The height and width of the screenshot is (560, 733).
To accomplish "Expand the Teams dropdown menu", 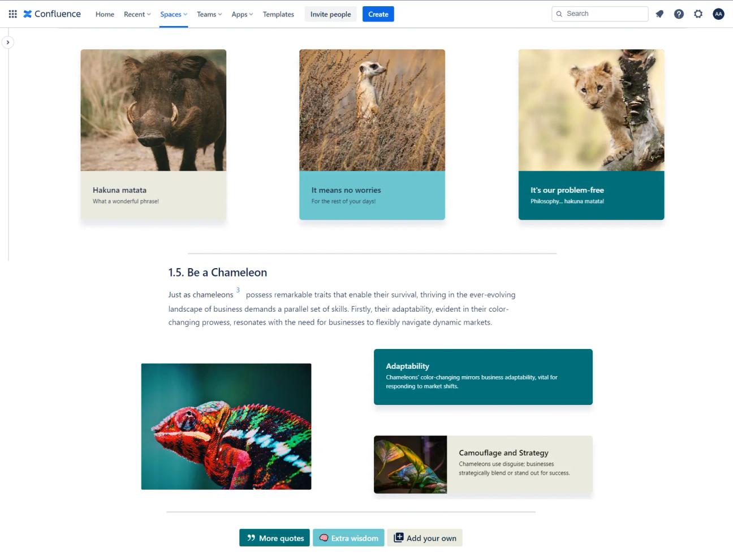I will click(209, 14).
